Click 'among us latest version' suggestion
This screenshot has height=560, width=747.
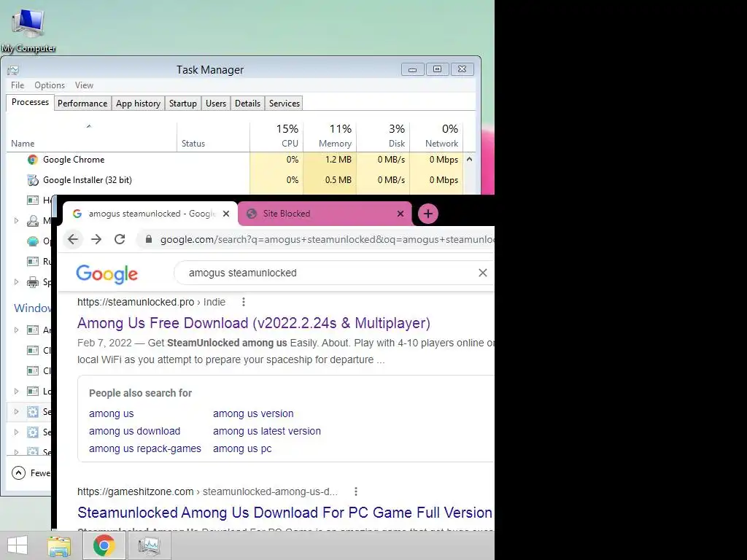(x=267, y=431)
